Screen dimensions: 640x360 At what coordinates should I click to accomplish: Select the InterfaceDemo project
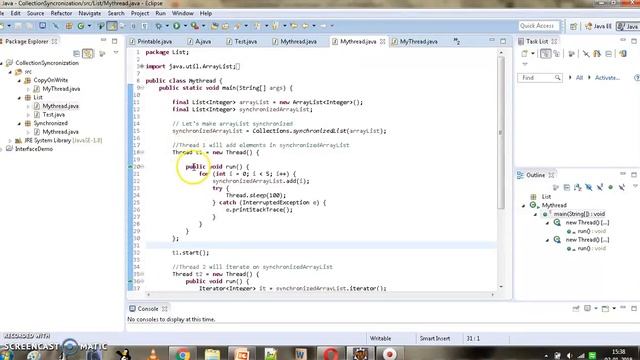click(x=34, y=149)
